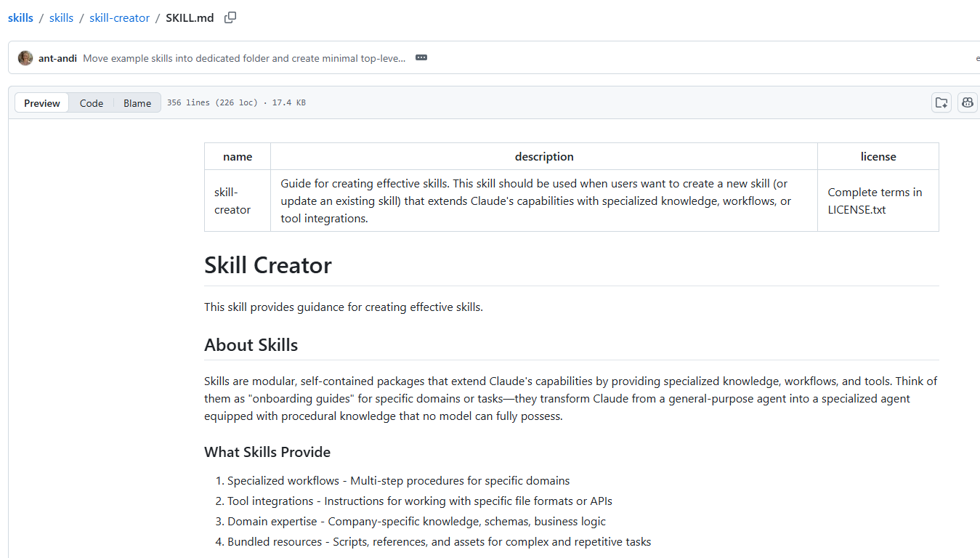Open the second skills folder breadcrumb

[x=61, y=18]
